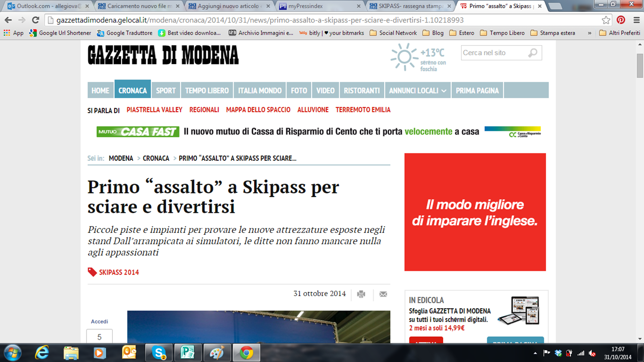644x362 pixels.
Task: Open the ALLUVIONE topic link
Action: click(313, 110)
